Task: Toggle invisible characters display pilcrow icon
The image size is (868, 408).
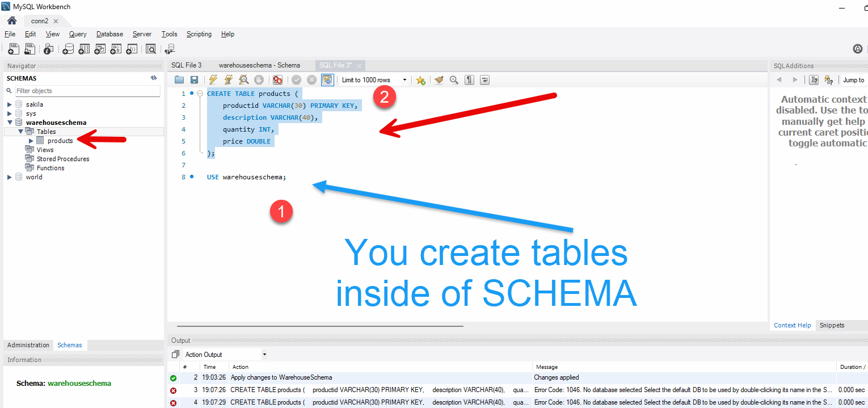Action: pyautogui.click(x=469, y=80)
